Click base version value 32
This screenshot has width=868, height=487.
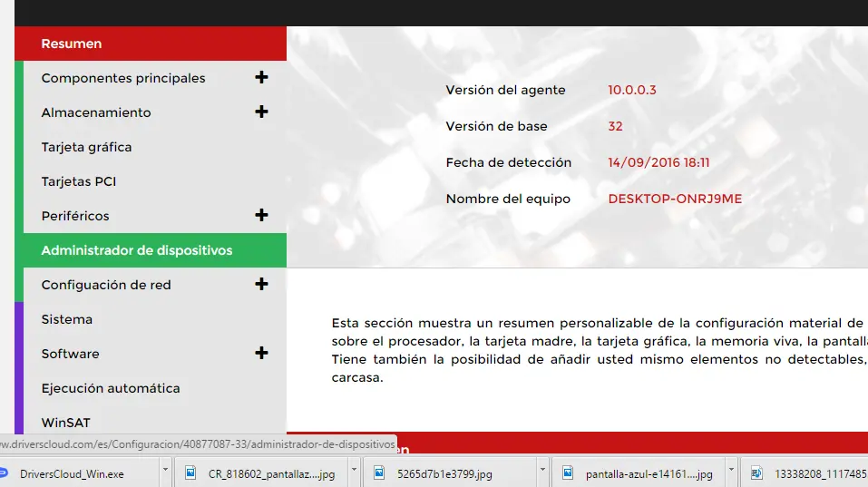[x=615, y=126]
